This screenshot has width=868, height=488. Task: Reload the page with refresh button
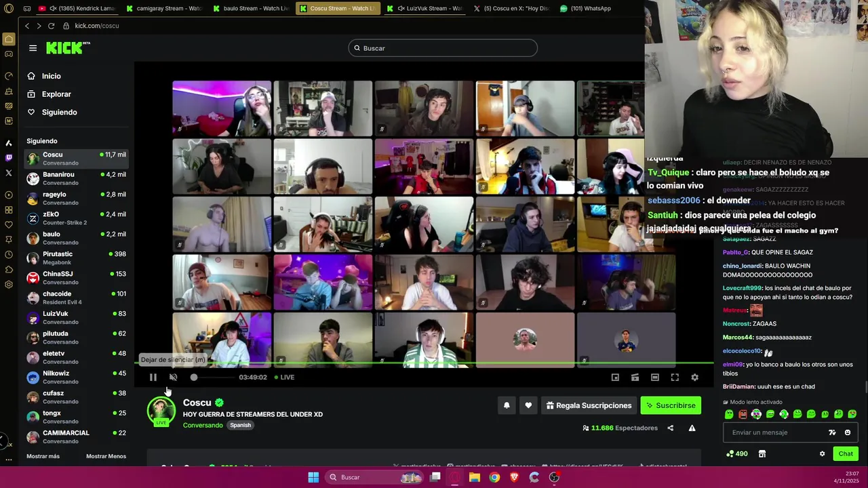click(x=51, y=26)
